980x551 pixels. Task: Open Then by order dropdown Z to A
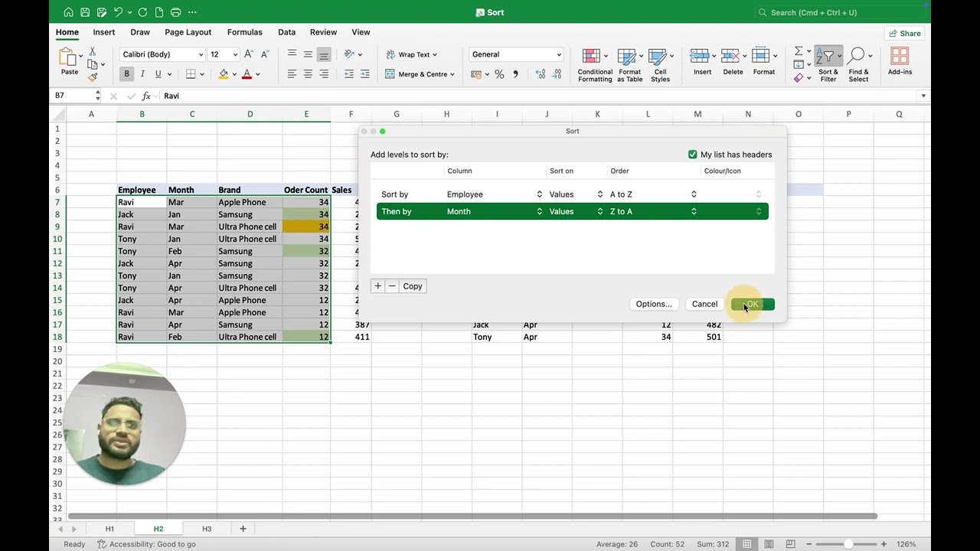(653, 211)
